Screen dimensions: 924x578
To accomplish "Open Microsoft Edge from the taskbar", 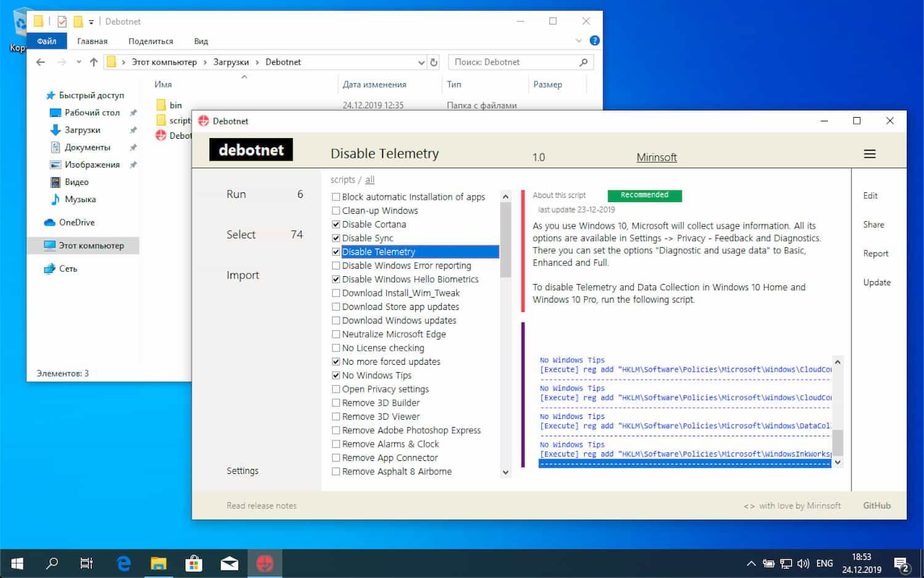I will pos(124,563).
